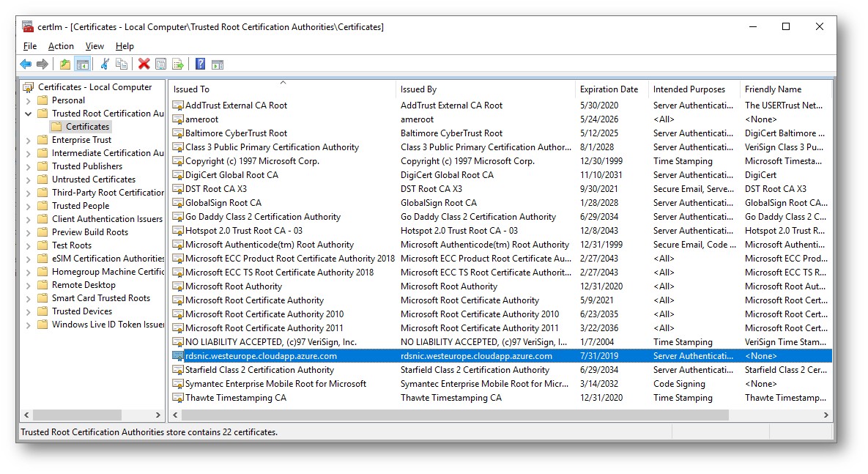Open the View menu
The width and height of the screenshot is (868, 474).
pos(94,46)
